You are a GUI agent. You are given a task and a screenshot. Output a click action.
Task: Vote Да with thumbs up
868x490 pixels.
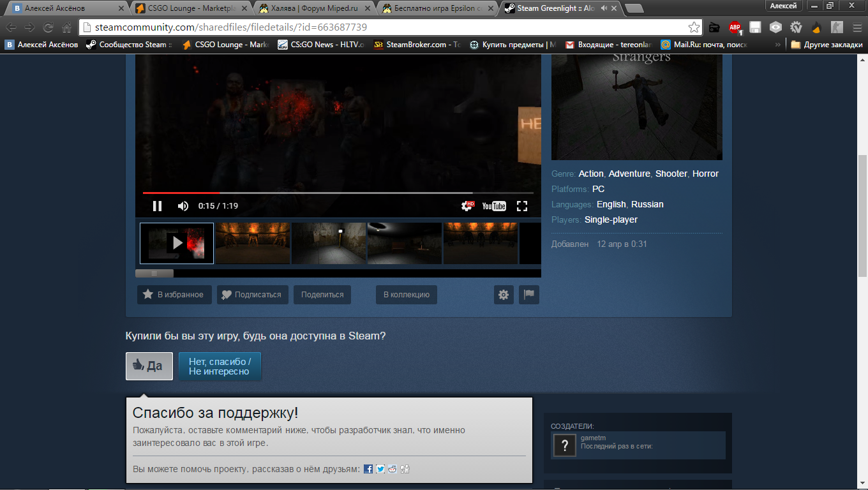149,366
